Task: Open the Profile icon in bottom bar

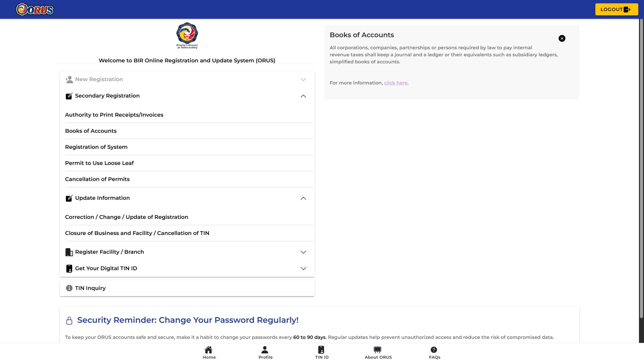Action: [265, 350]
